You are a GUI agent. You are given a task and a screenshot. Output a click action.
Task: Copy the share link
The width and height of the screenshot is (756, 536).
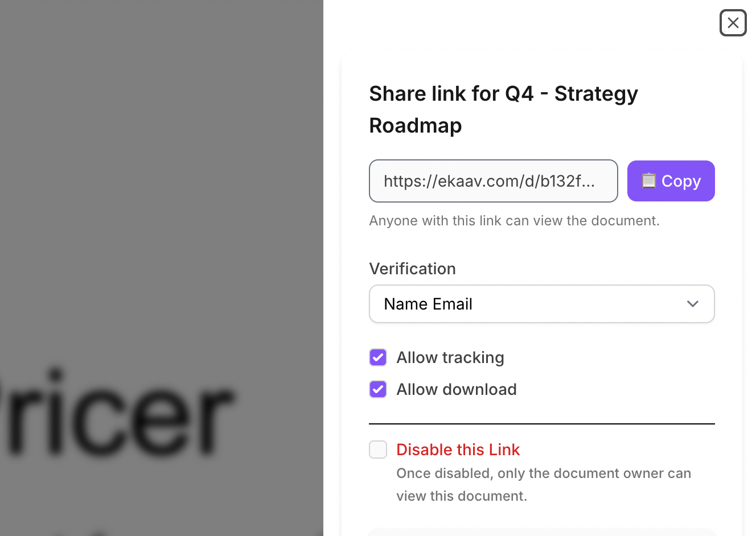point(671,181)
